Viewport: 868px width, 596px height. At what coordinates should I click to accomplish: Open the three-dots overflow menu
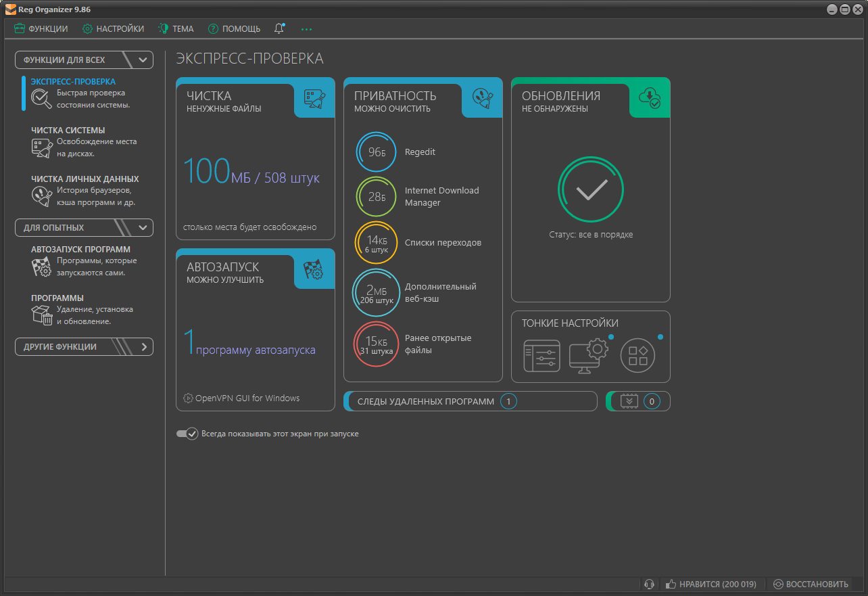[306, 29]
